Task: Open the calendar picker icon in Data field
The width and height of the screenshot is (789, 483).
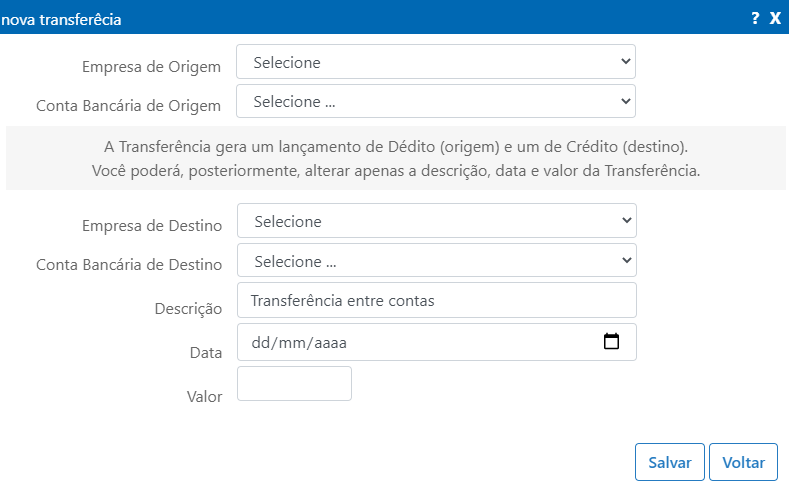Action: click(611, 342)
